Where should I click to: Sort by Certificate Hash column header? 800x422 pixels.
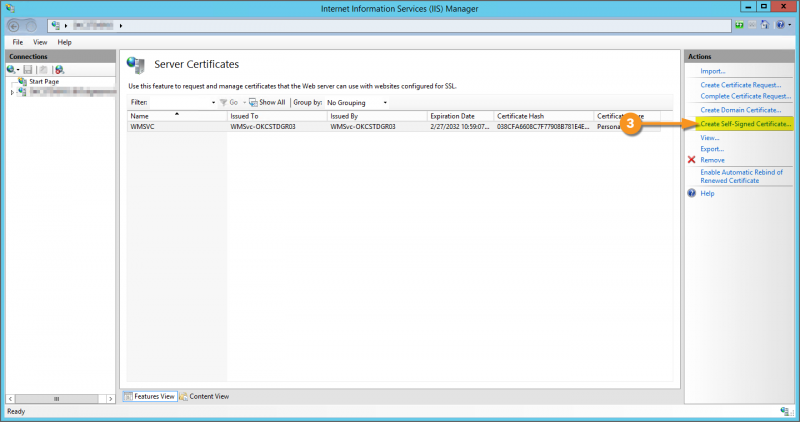pos(543,116)
